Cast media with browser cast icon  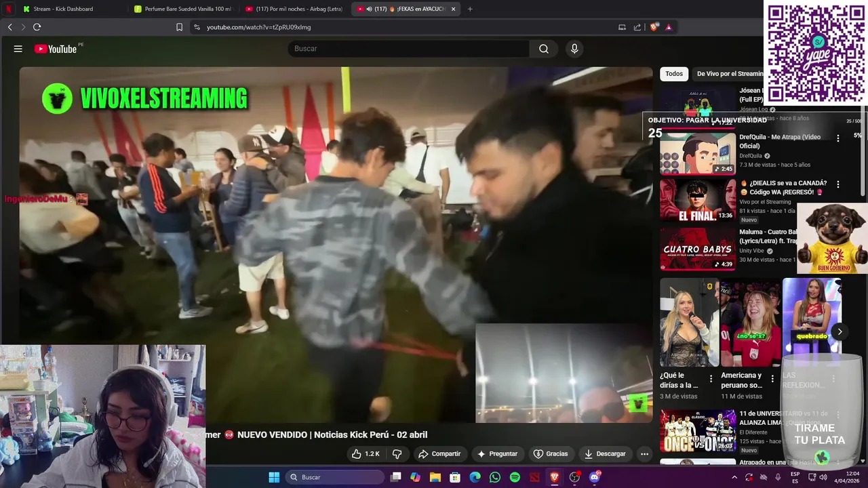(x=622, y=27)
